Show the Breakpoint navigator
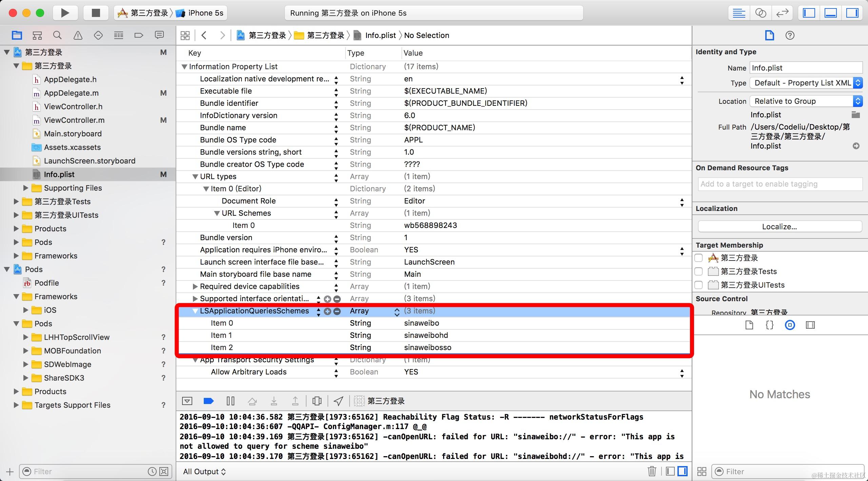This screenshot has width=868, height=481. tap(139, 35)
